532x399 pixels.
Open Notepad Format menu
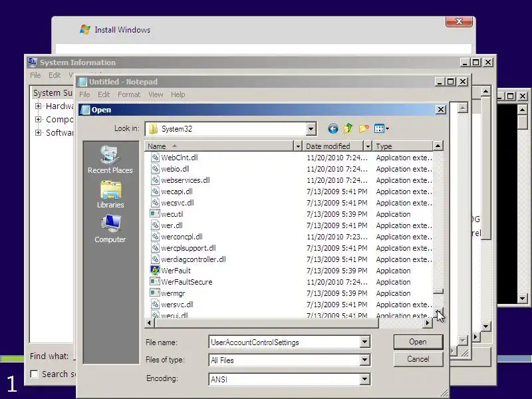point(129,94)
